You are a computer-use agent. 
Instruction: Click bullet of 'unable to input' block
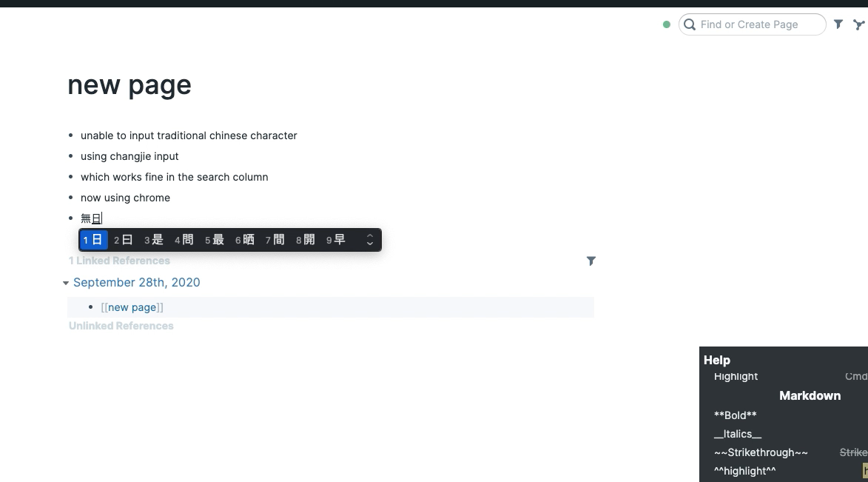pyautogui.click(x=70, y=135)
